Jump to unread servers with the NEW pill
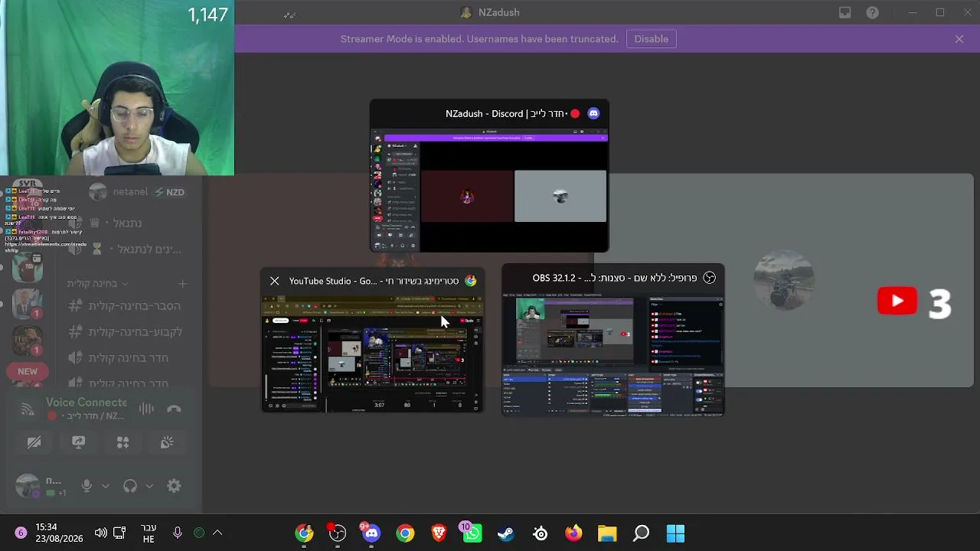 click(x=28, y=371)
